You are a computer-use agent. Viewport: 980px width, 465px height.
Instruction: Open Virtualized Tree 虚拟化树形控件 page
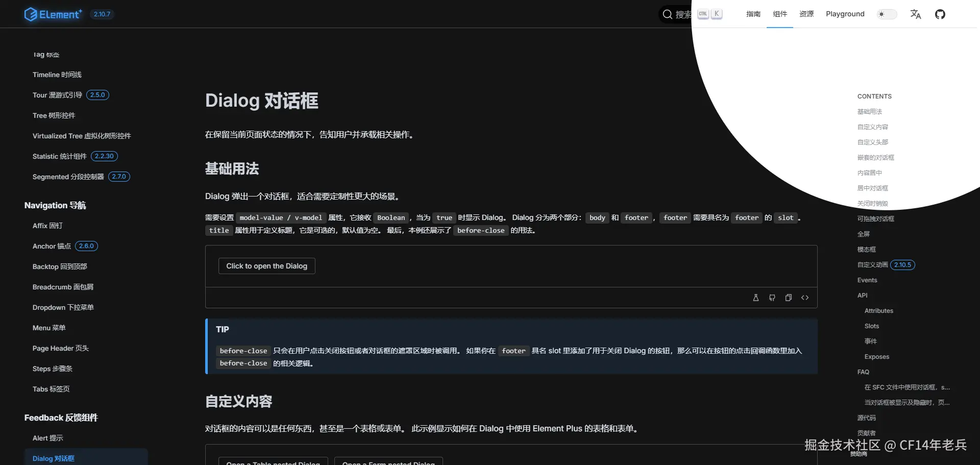(82, 136)
